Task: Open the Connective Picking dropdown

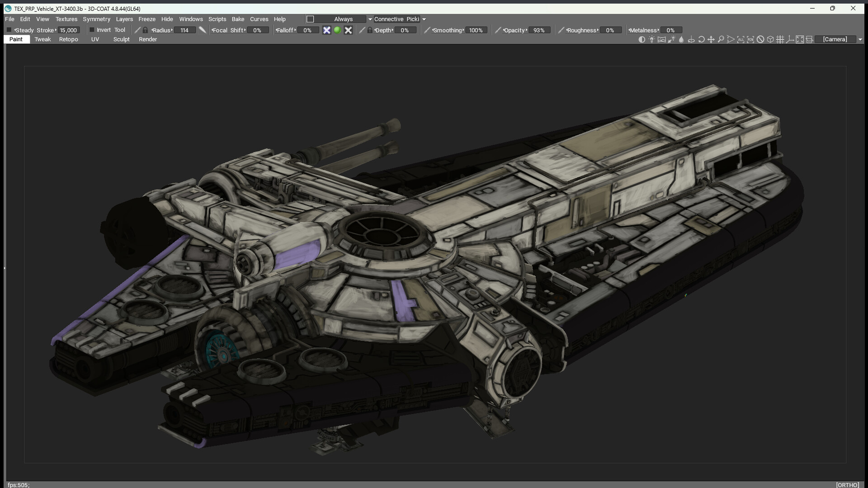Action: 424,19
